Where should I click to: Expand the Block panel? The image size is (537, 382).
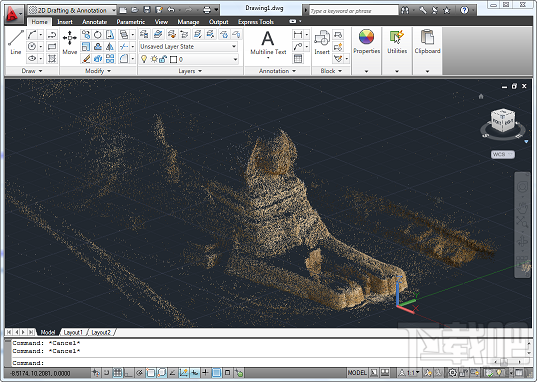click(x=331, y=71)
